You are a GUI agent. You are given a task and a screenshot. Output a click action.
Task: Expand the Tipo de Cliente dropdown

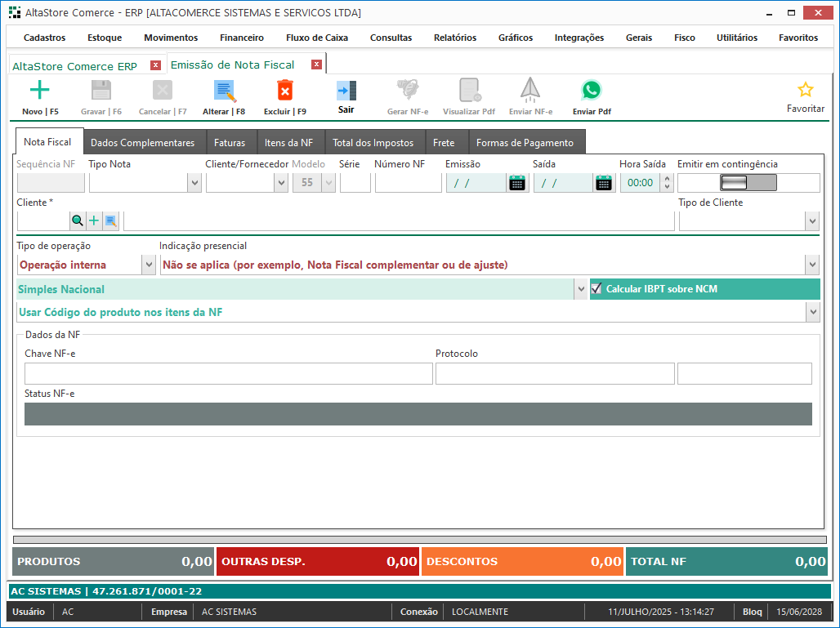(x=813, y=221)
